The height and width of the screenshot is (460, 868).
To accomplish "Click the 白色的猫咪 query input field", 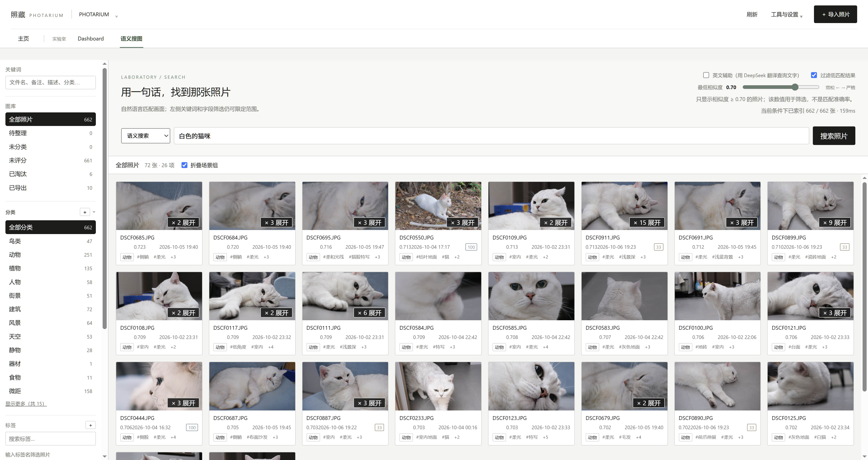I will point(491,136).
